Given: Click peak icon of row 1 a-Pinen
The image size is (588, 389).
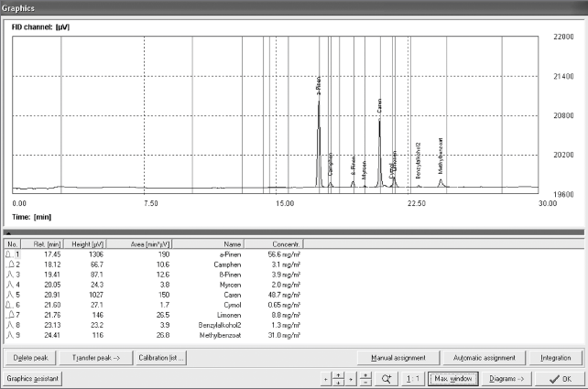Looking at the screenshot, I should click(x=9, y=254).
